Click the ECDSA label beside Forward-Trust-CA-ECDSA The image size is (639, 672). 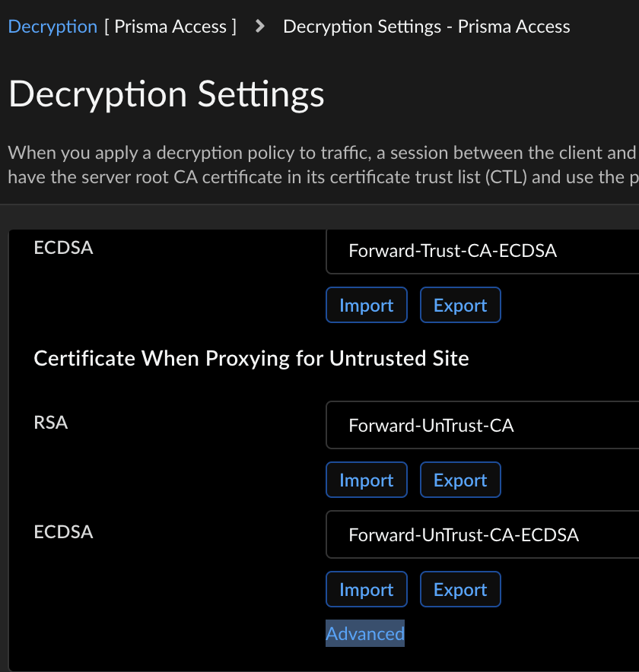[64, 247]
